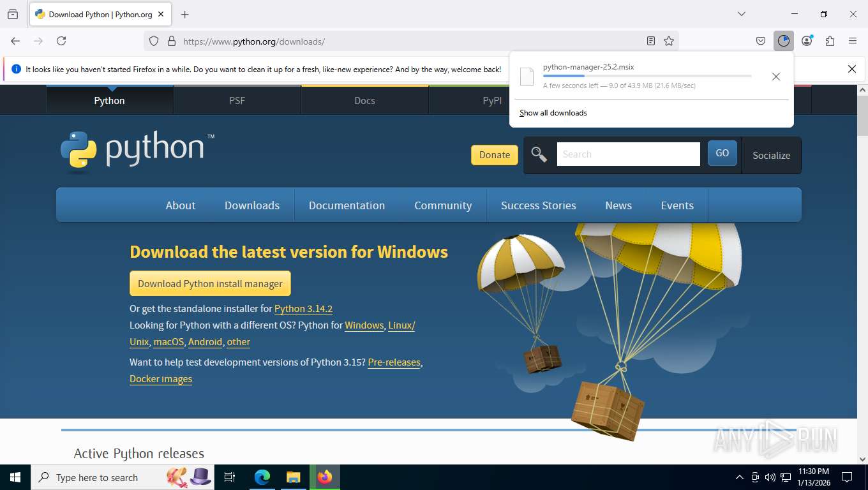Viewport: 868px width, 490px height.
Task: Expand the list all tabs dropdown
Action: coord(741,14)
